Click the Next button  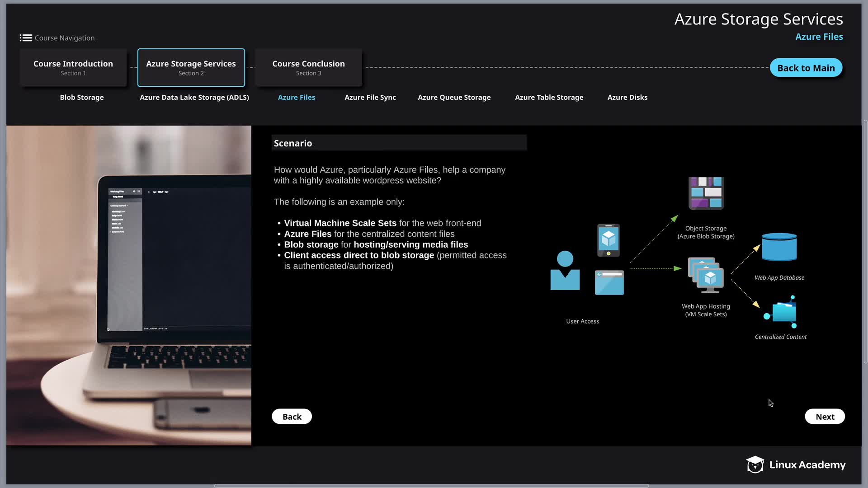click(825, 417)
